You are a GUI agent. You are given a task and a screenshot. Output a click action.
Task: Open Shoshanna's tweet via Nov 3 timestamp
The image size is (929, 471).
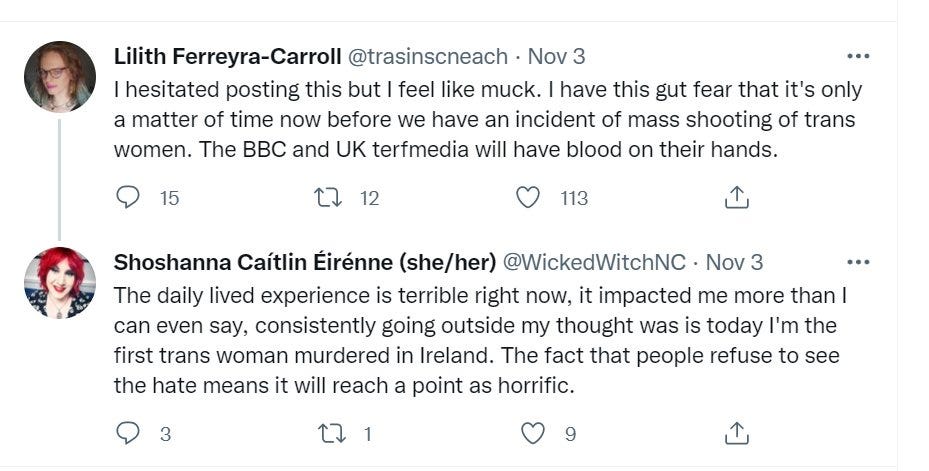coord(735,262)
